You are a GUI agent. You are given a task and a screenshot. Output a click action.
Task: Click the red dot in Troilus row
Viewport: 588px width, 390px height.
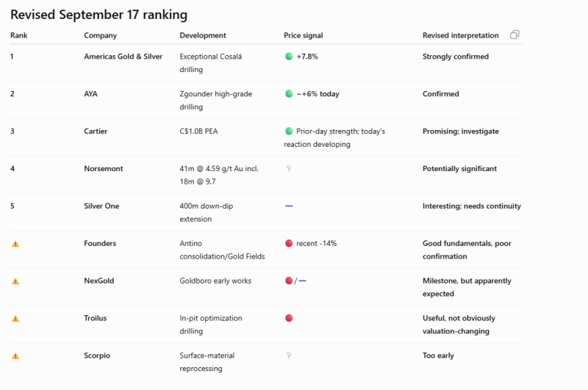click(289, 318)
